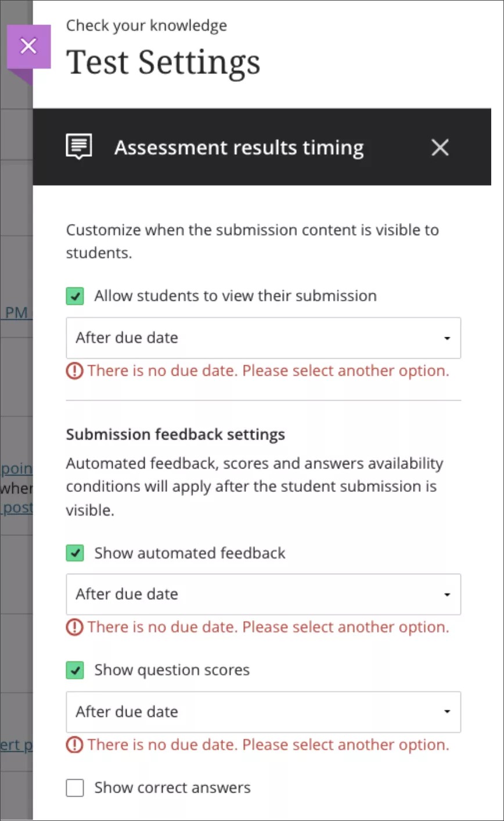Open the question scores timing dropdown
The height and width of the screenshot is (821, 504).
click(x=263, y=712)
